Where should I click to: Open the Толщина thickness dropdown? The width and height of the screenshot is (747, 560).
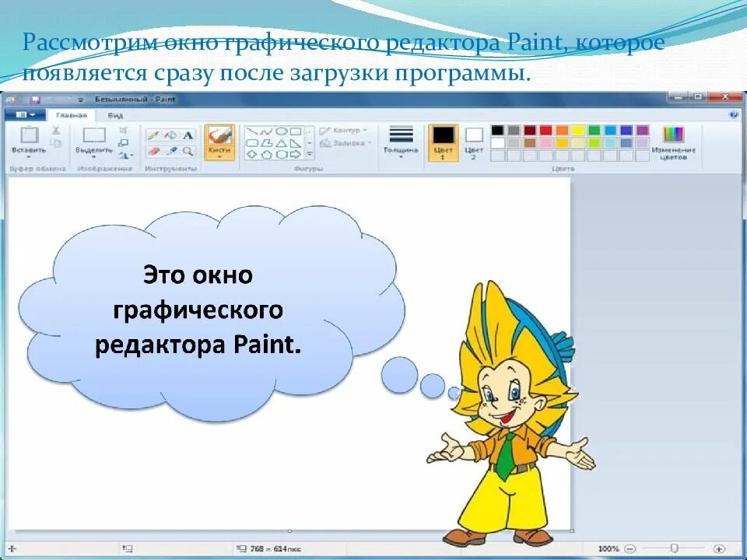click(402, 142)
